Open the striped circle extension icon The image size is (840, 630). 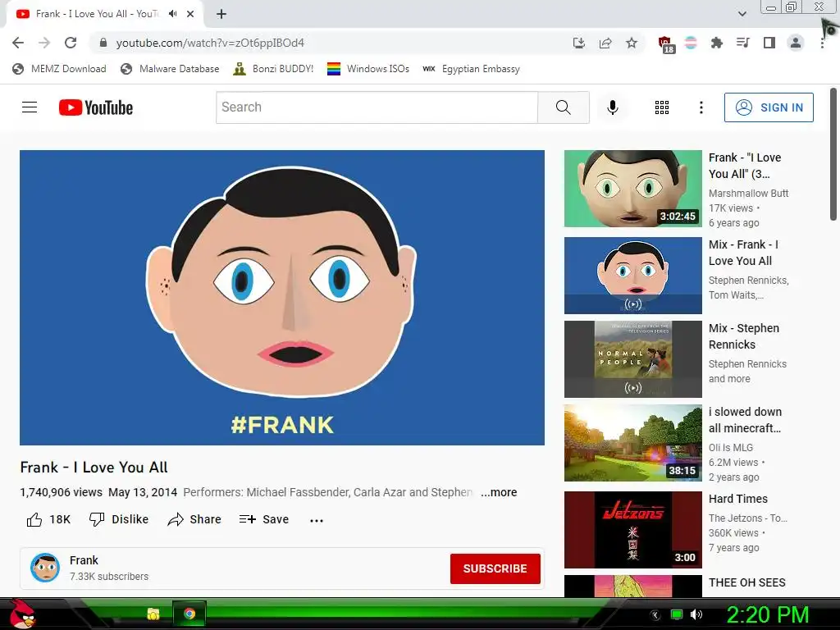[x=691, y=43]
